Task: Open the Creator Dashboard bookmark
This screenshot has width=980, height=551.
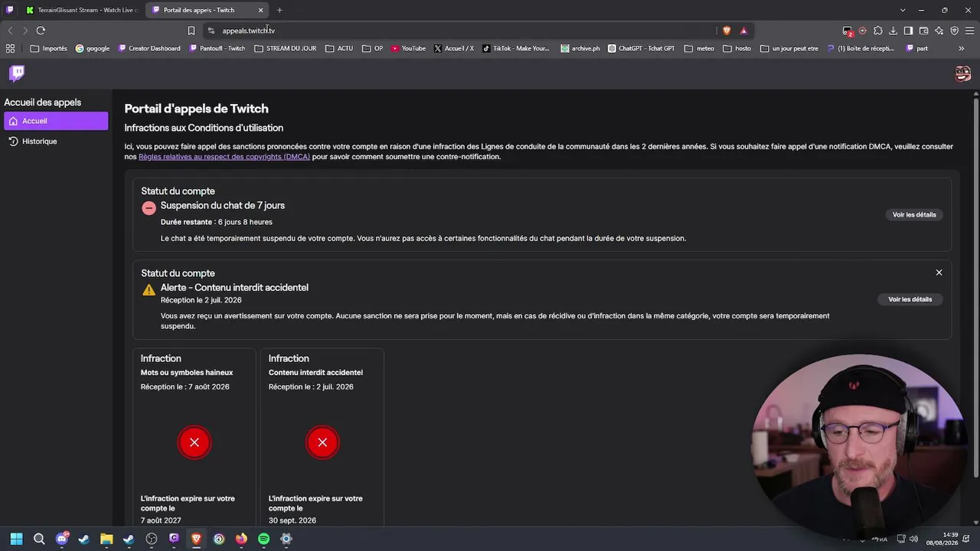Action: [149, 48]
